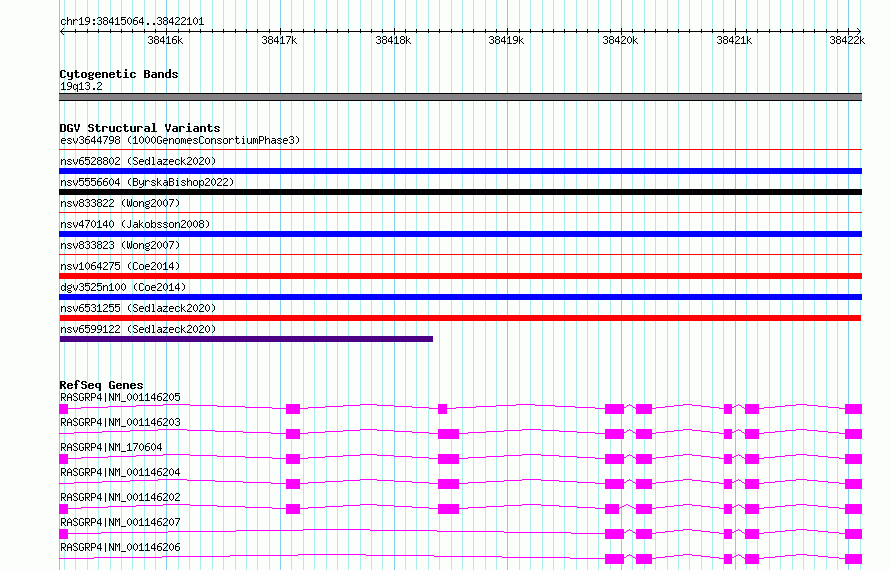
Task: Click the rightmost exon of NM_001146202
Action: coord(854,509)
